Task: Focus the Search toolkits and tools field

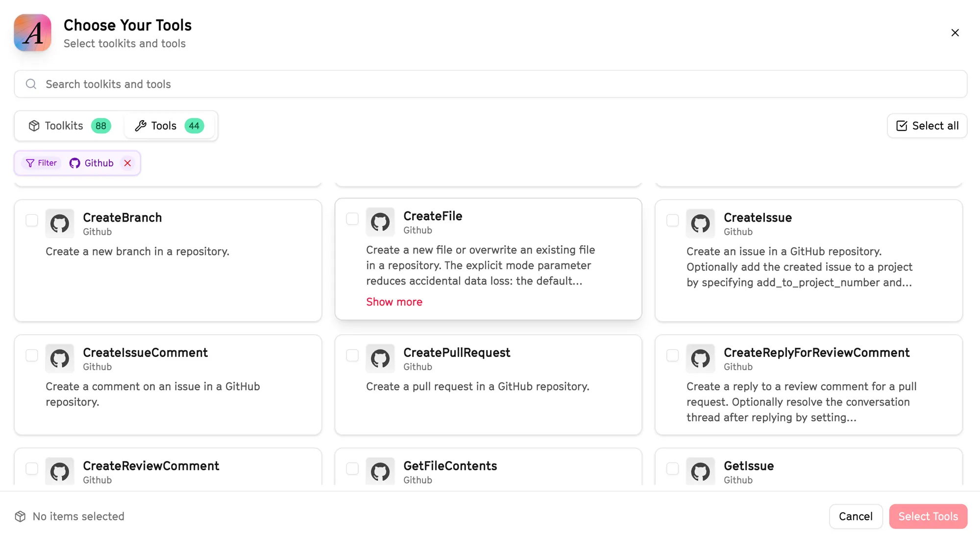Action: tap(490, 84)
